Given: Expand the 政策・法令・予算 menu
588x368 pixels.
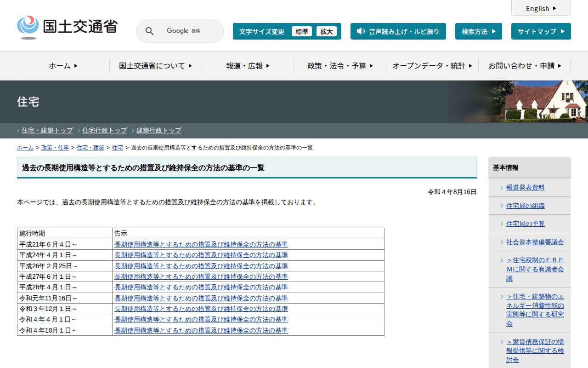Looking at the screenshot, I should pos(340,66).
